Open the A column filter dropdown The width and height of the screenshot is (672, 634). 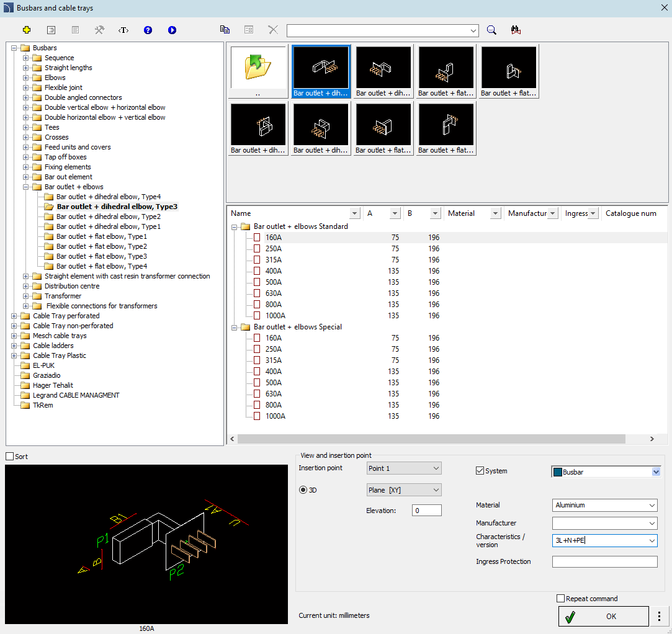tap(395, 213)
